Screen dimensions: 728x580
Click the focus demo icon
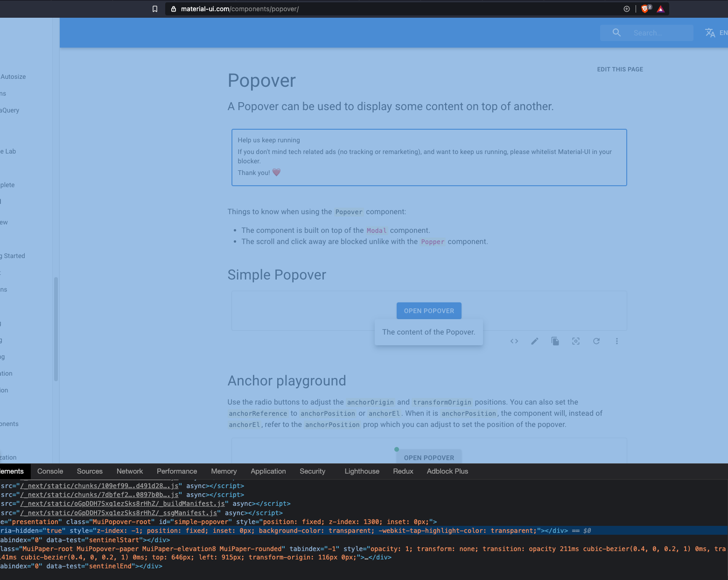tap(575, 341)
